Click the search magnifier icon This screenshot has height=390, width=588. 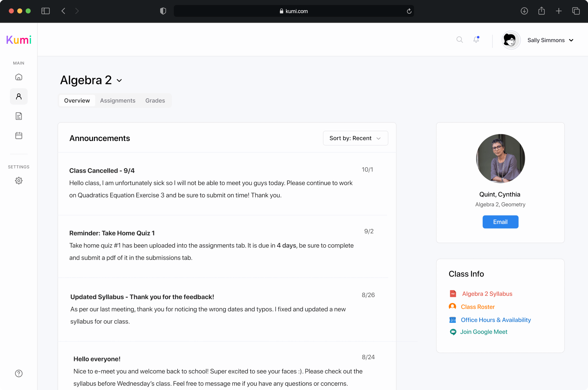pyautogui.click(x=460, y=40)
